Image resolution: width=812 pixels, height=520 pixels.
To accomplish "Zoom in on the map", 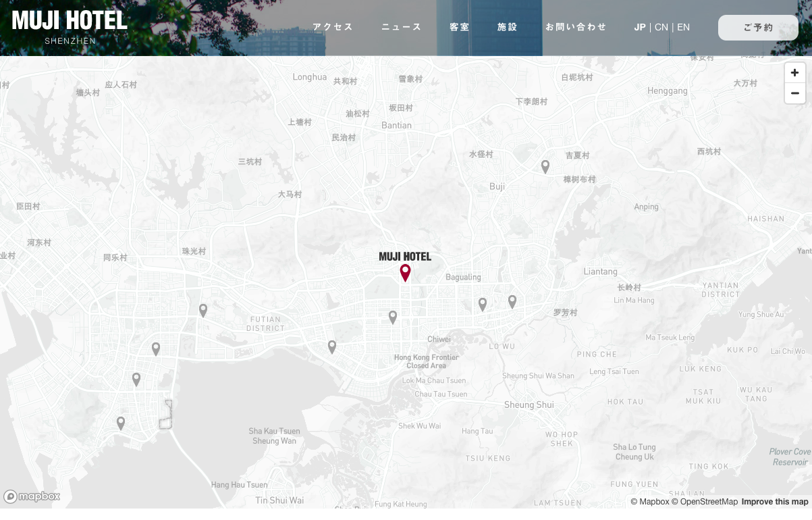I will click(794, 73).
